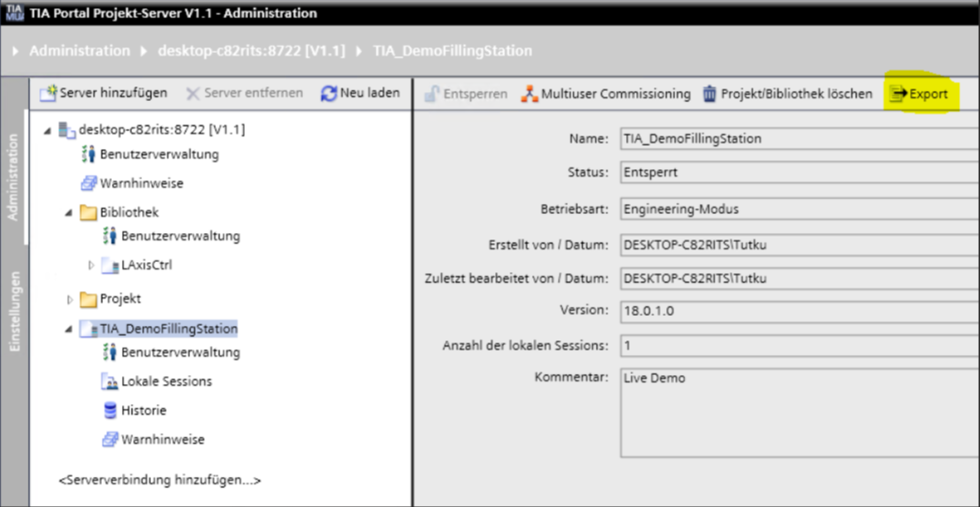The width and height of the screenshot is (980, 507).
Task: Select desktop-c82rits:8722 [V1.1] in breadcrumb
Action: [252, 51]
